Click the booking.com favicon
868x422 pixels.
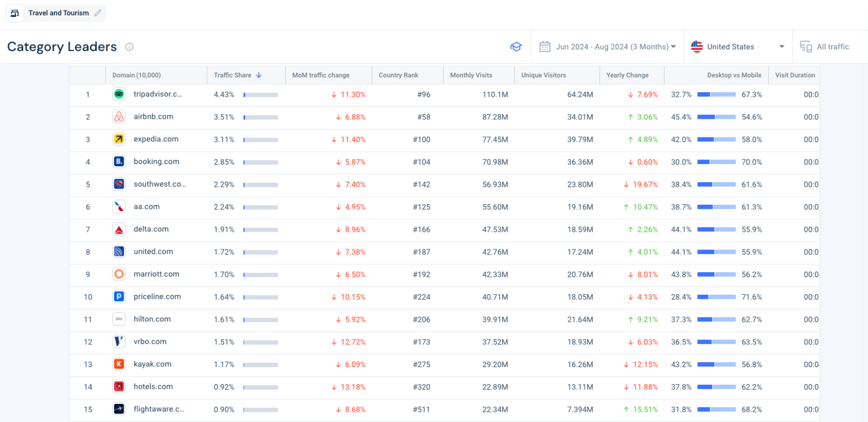[x=119, y=162]
